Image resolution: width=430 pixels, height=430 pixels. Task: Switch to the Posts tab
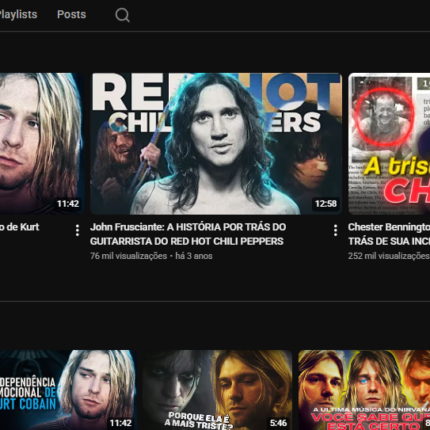click(x=71, y=15)
